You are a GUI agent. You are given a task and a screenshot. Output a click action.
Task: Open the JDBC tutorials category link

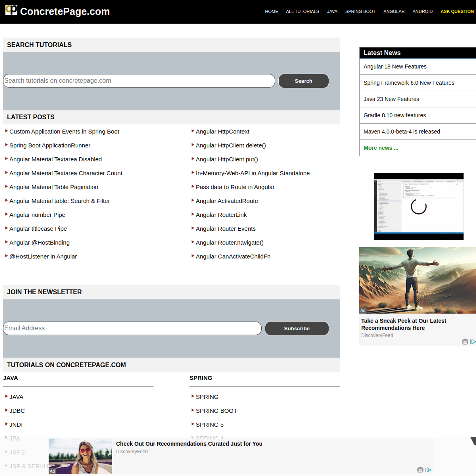point(17,411)
